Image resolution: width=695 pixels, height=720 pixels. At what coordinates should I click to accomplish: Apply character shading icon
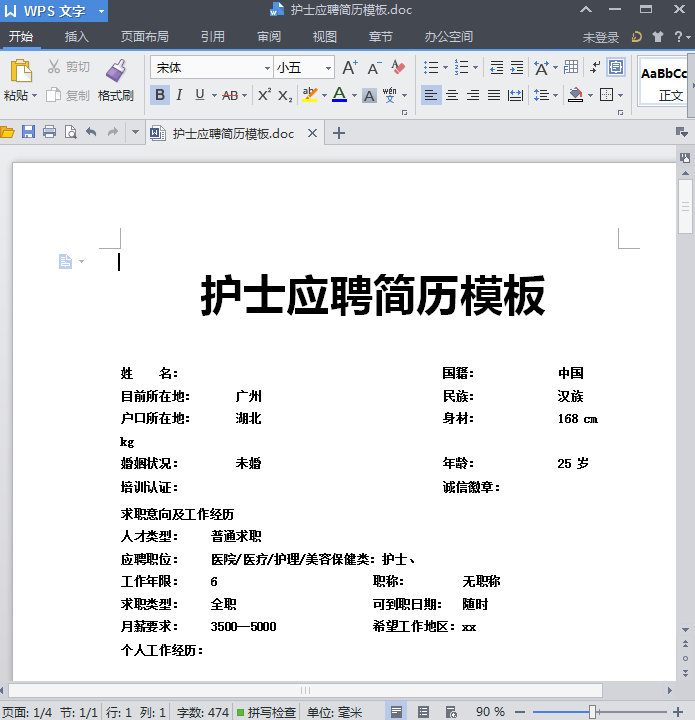click(369, 96)
